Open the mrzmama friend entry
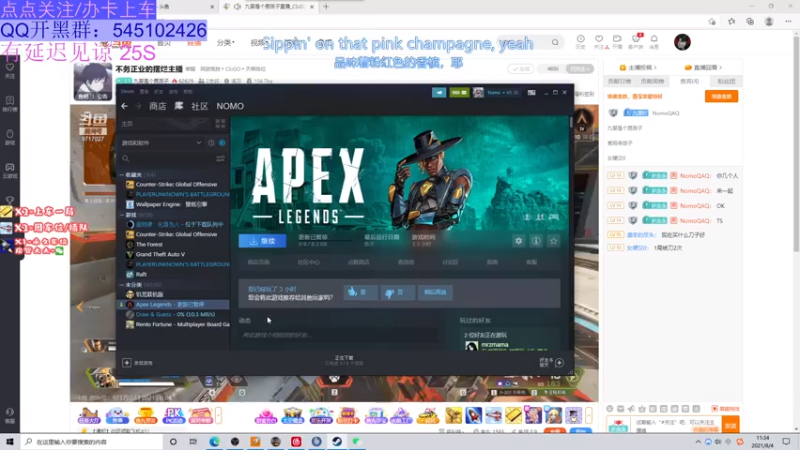This screenshot has width=800, height=450. pos(494,345)
